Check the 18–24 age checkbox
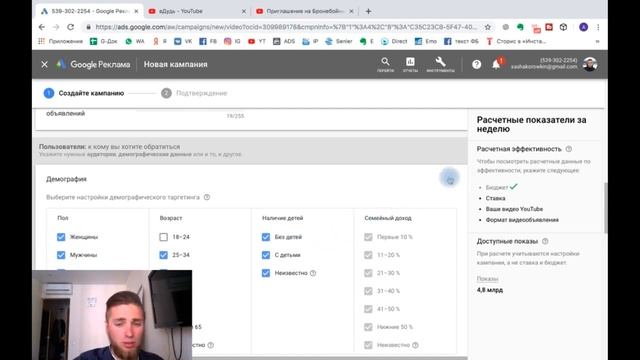 163,237
